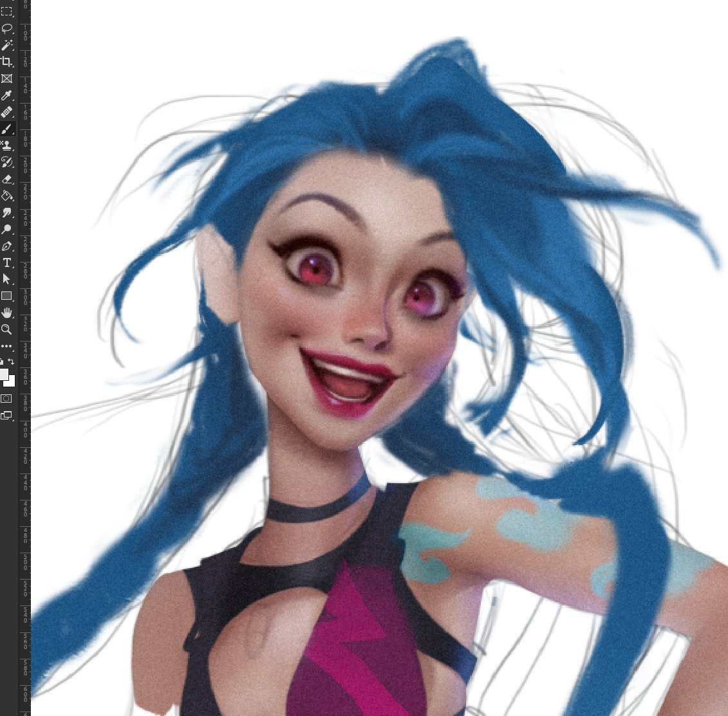728x716 pixels.
Task: Swap foreground and background colors
Action: [x=11, y=362]
